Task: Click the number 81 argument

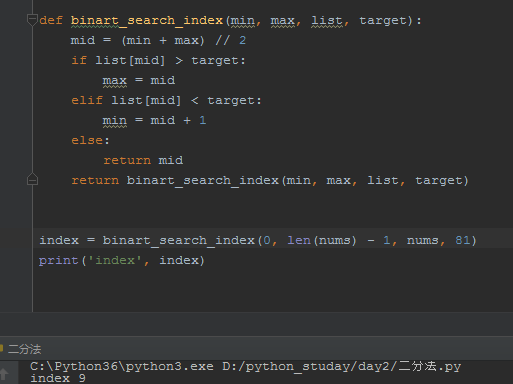Action: [x=462, y=240]
